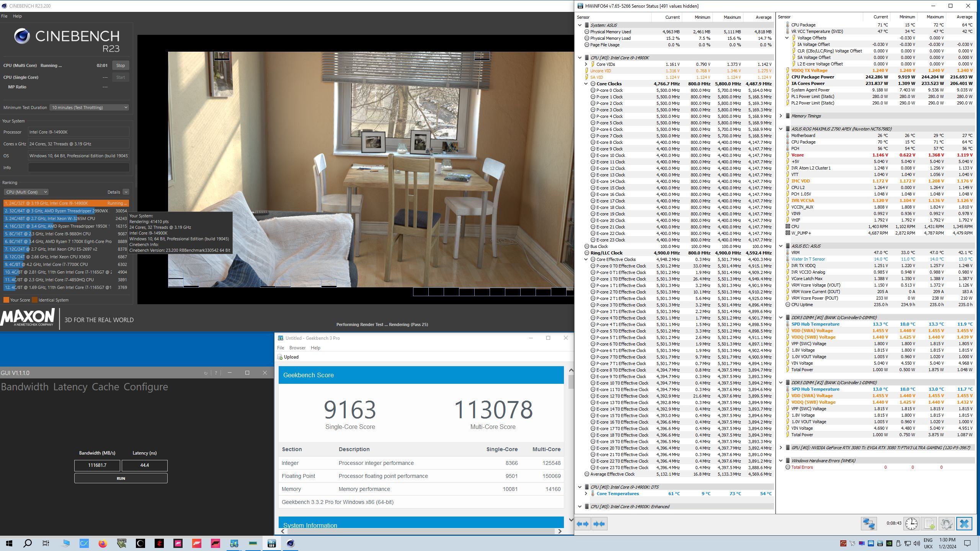Collapse Core Clocks tree node
The width and height of the screenshot is (980, 551).
click(x=586, y=84)
